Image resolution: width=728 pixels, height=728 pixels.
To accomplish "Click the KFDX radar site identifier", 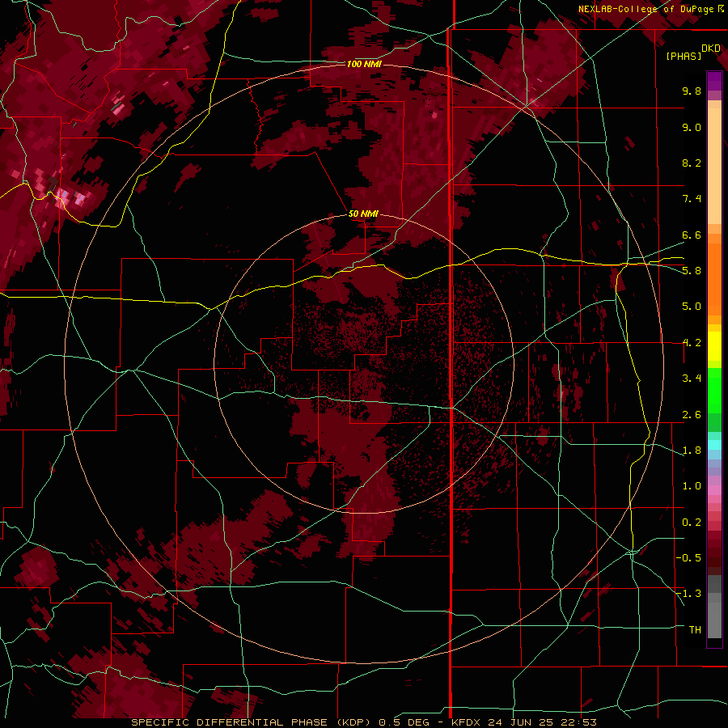I will click(x=467, y=722).
